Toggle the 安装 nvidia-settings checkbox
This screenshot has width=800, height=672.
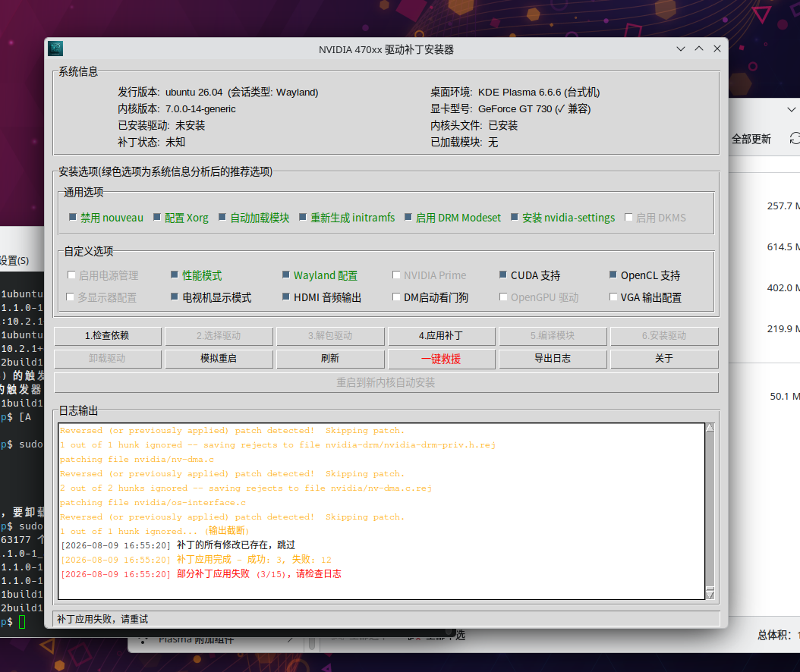(x=515, y=217)
